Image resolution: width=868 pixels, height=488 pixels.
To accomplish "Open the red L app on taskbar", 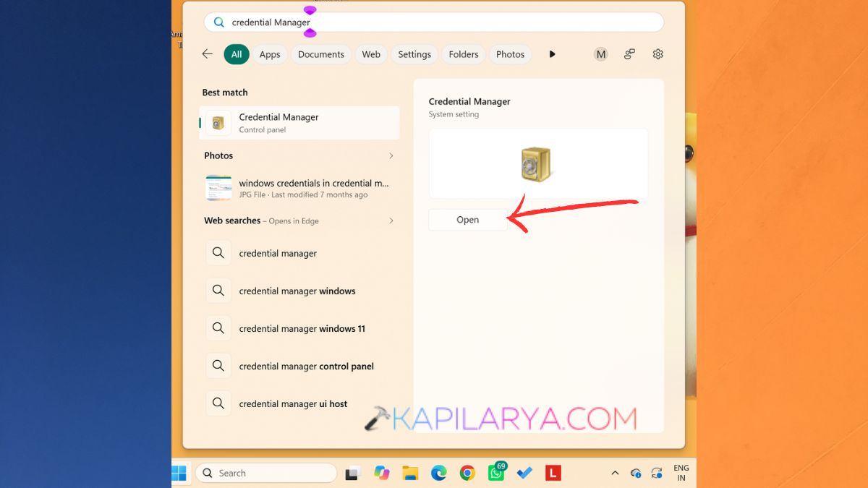I will (x=553, y=474).
